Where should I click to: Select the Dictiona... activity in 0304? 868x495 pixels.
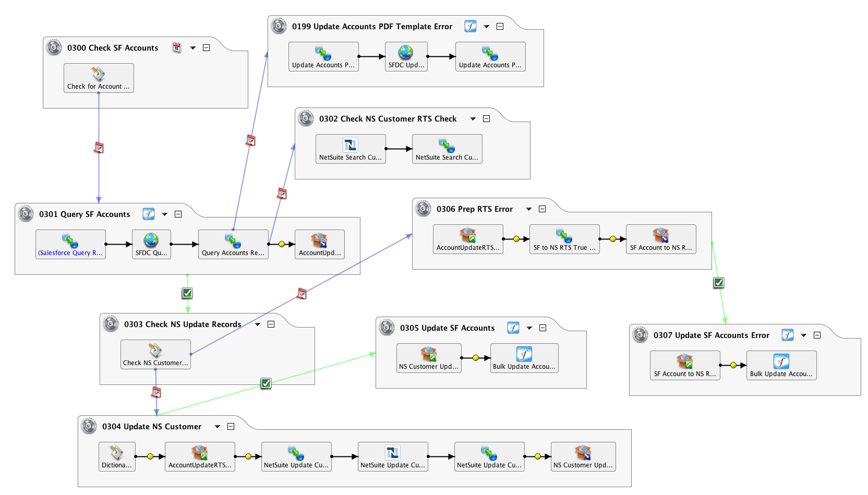pos(117,457)
